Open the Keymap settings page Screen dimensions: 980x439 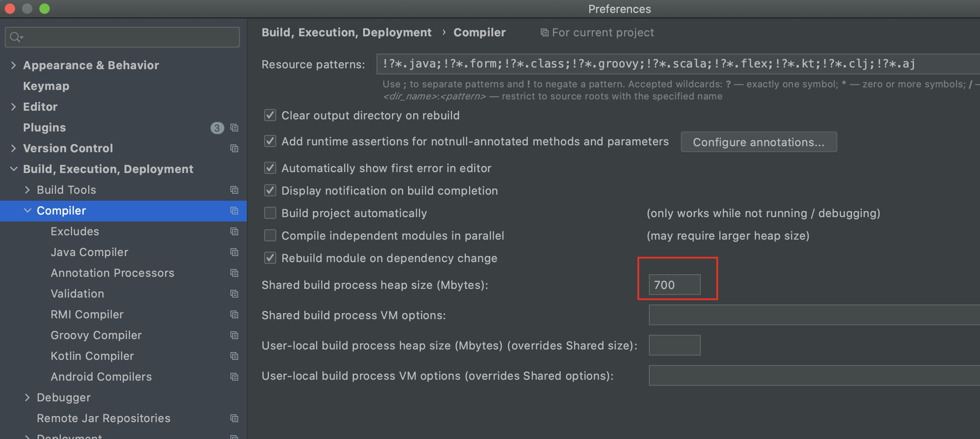[x=46, y=86]
